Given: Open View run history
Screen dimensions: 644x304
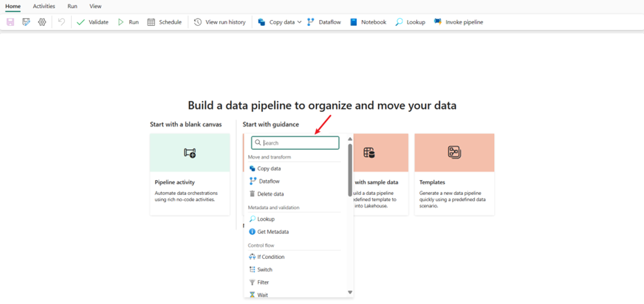Looking at the screenshot, I should [x=220, y=22].
